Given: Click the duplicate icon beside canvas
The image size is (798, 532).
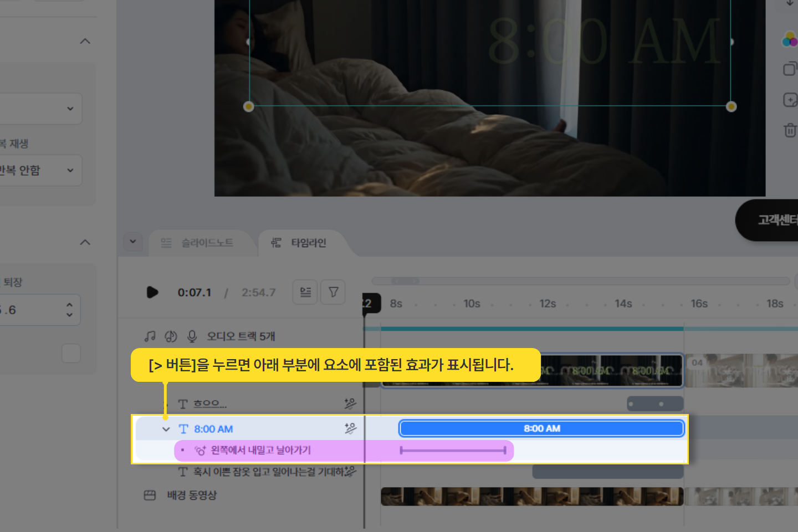Looking at the screenshot, I should pos(790,69).
